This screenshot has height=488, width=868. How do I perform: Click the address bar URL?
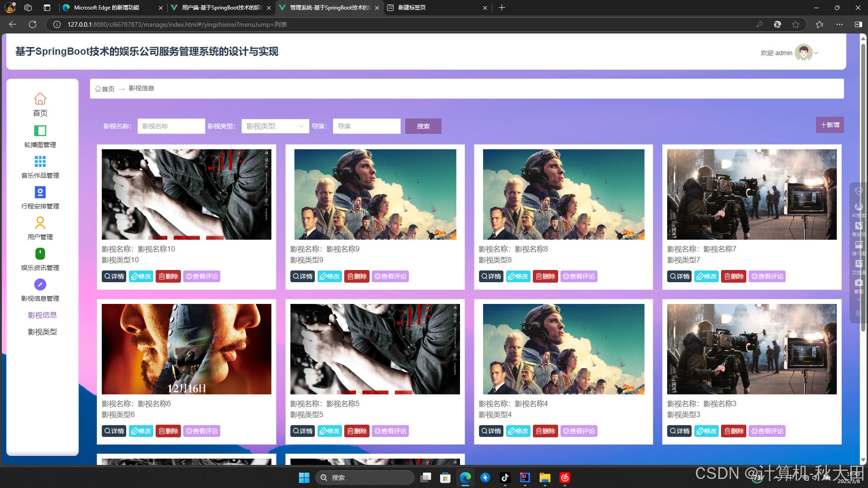click(x=177, y=24)
